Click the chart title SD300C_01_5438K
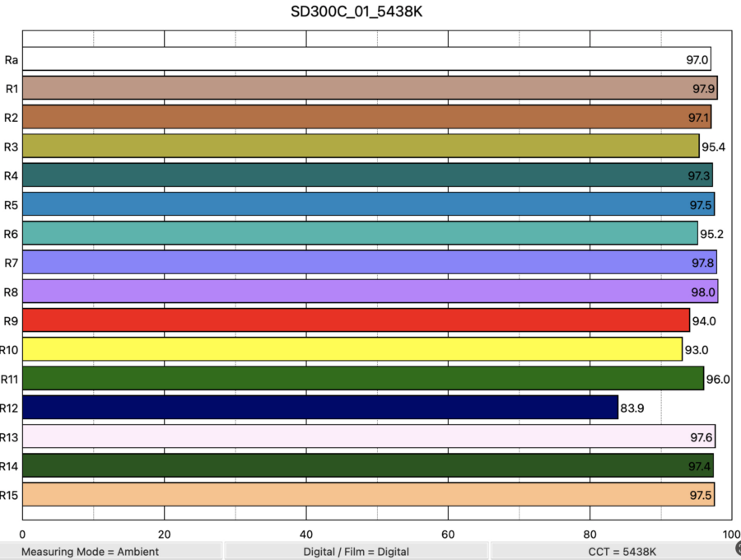741x560 pixels. [x=357, y=12]
